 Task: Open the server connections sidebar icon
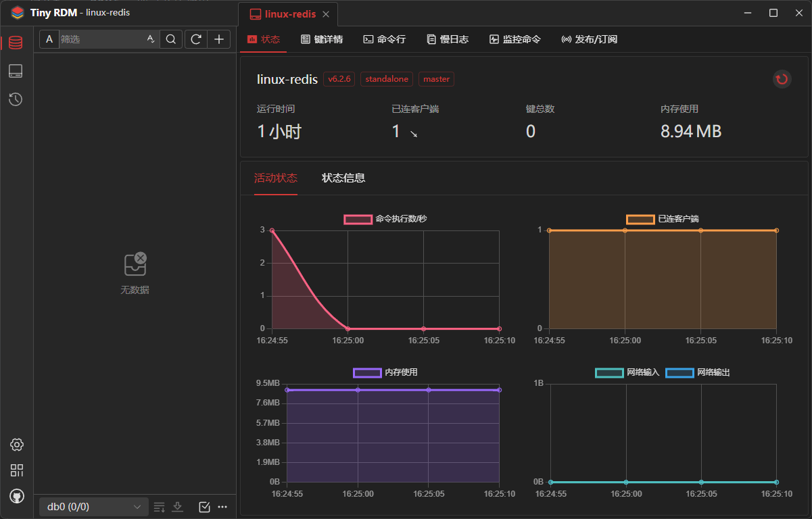coord(16,71)
